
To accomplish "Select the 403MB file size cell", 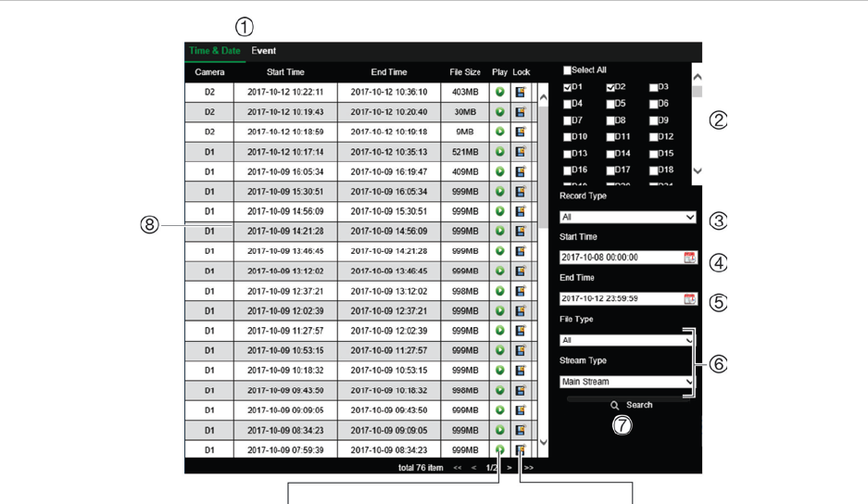I will click(465, 92).
